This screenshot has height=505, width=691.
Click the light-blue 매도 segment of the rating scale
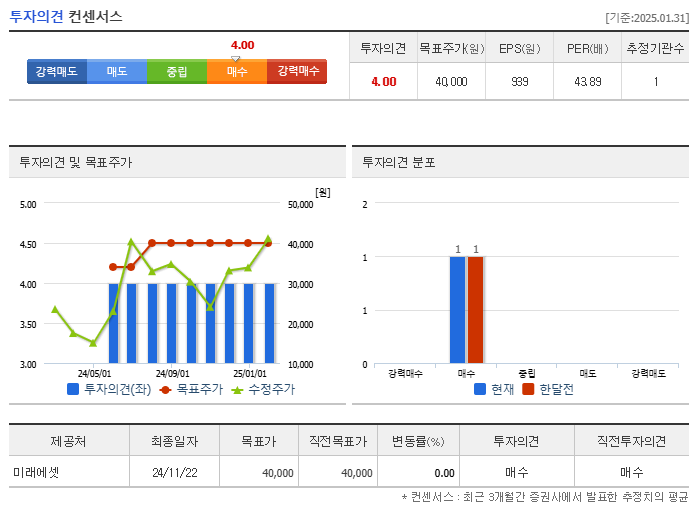point(117,71)
